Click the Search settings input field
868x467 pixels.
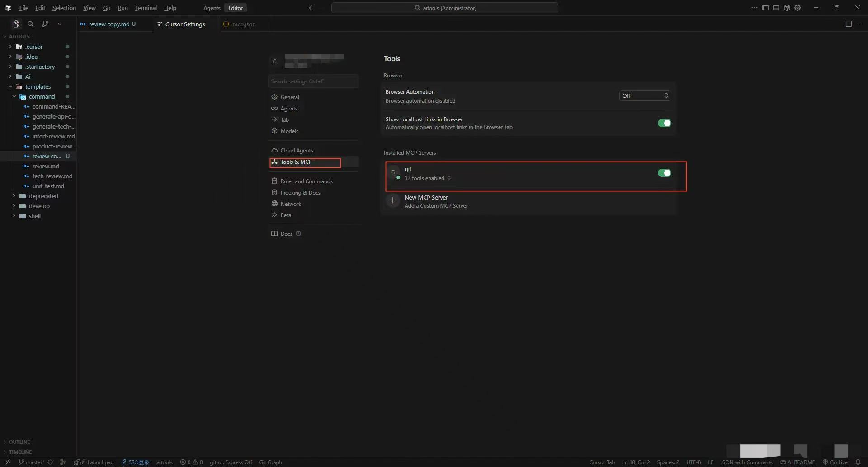point(313,81)
